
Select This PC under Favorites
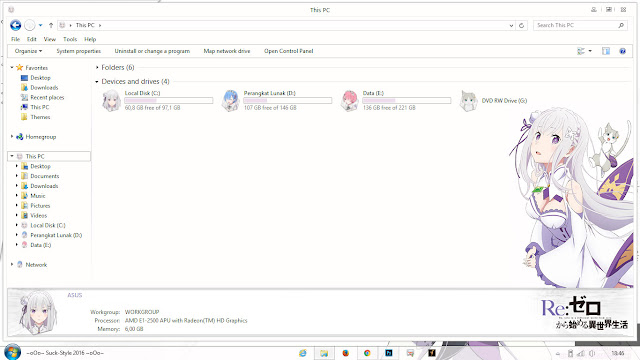pyautogui.click(x=40, y=107)
